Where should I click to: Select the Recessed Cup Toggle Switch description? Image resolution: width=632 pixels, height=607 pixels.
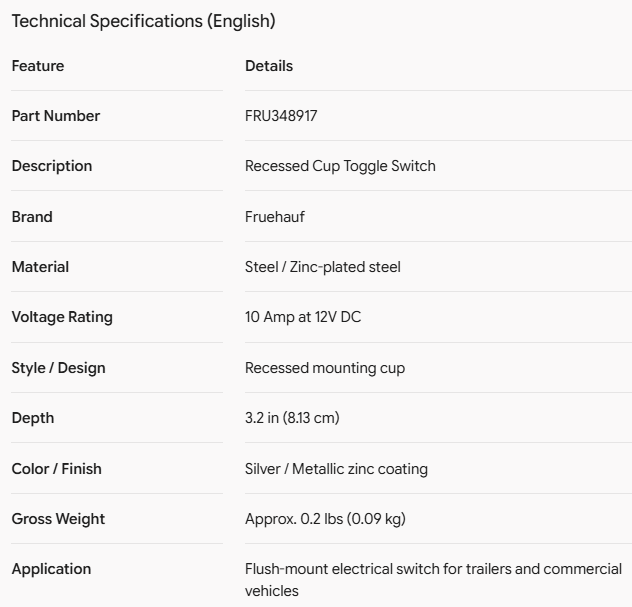(340, 166)
